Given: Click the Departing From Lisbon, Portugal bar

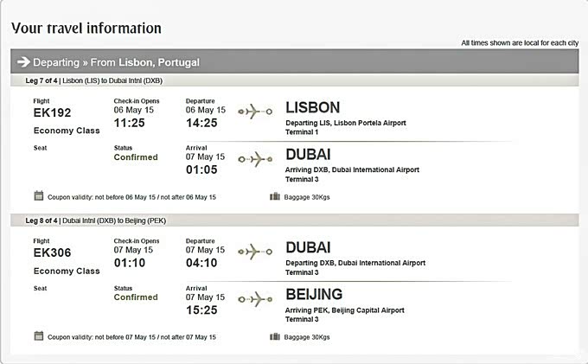Looking at the screenshot, I should (x=294, y=62).
